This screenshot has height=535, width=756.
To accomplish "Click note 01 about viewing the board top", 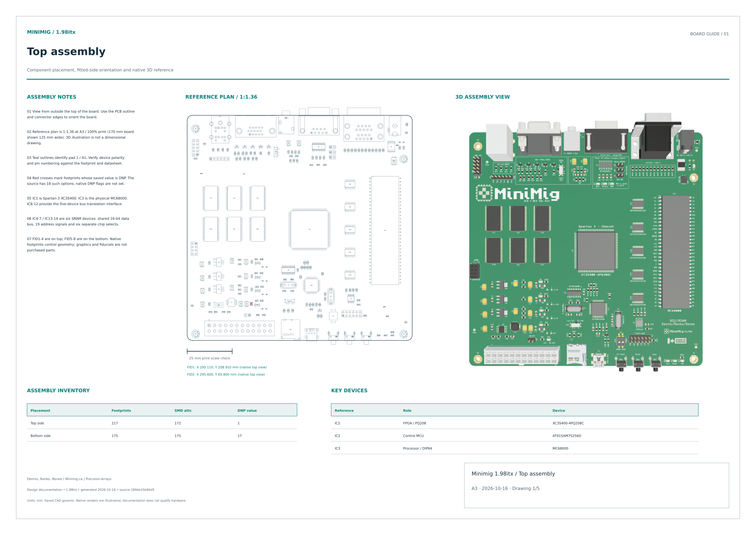I will click(x=81, y=114).
